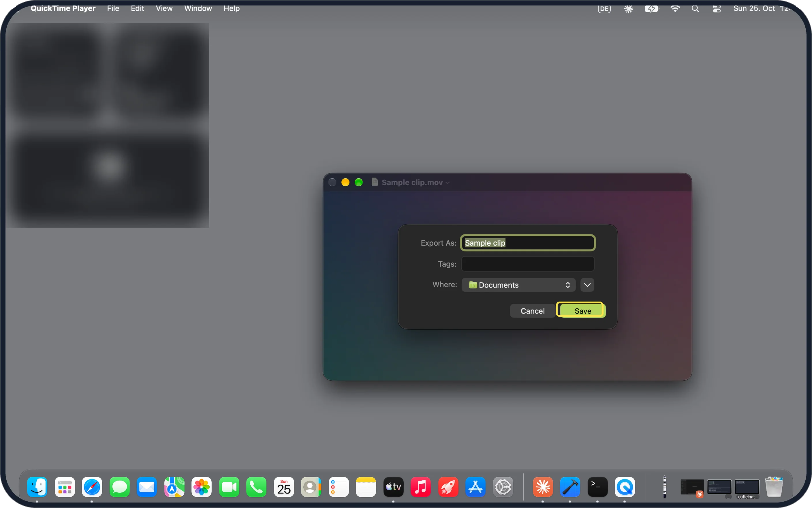The width and height of the screenshot is (812, 508).
Task: Open Apple TV from the Dock
Action: [x=393, y=487]
